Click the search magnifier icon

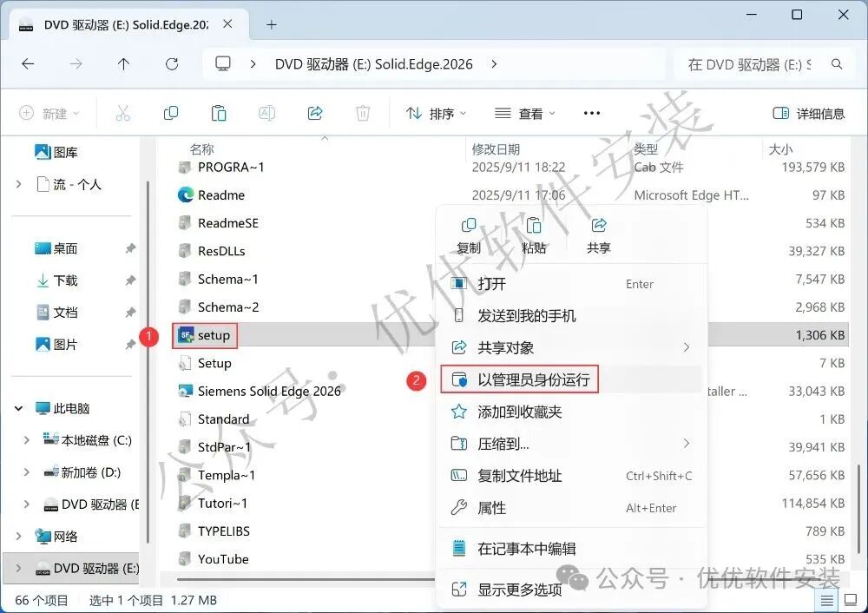pos(837,64)
